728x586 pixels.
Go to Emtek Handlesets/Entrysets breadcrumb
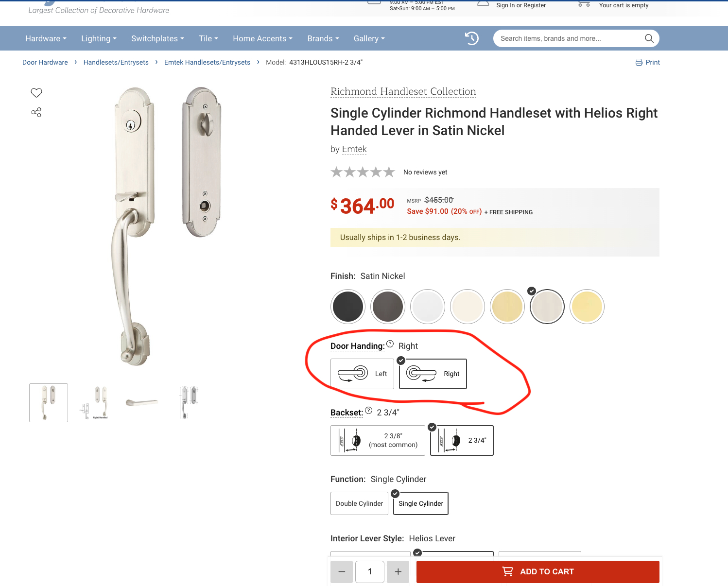tap(207, 62)
